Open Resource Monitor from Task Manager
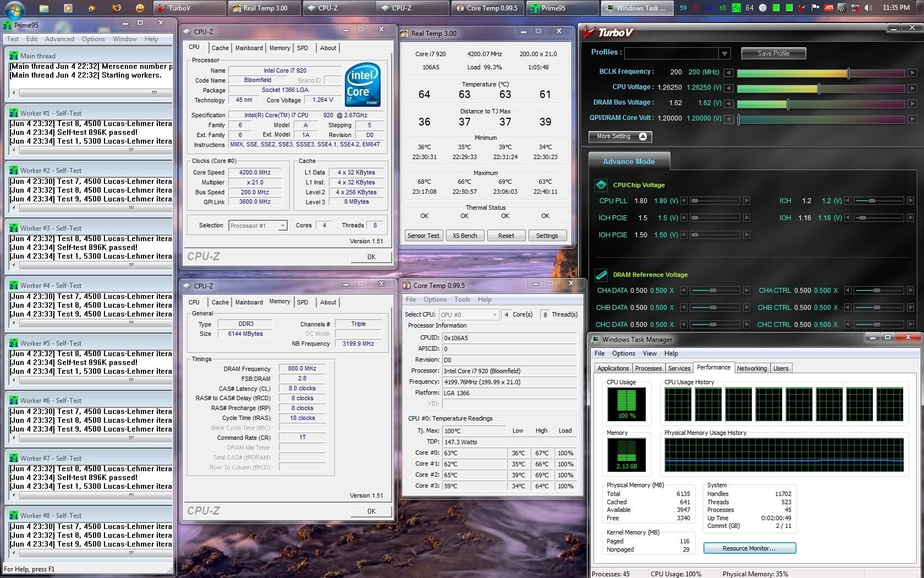Image resolution: width=924 pixels, height=578 pixels. point(749,548)
